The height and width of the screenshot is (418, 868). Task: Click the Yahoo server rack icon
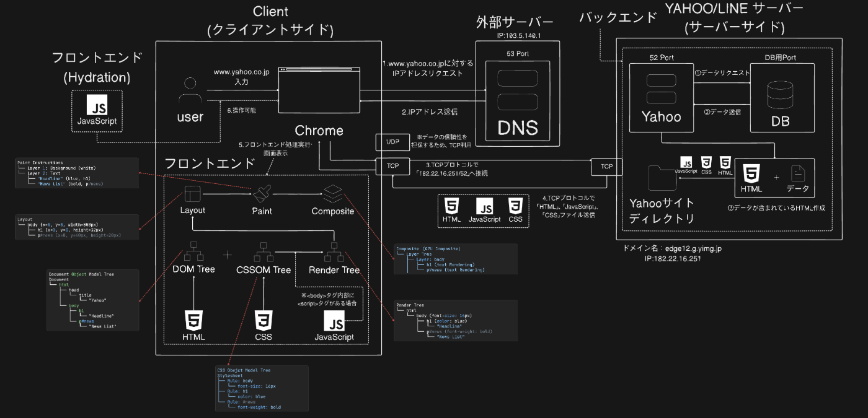coord(661,90)
